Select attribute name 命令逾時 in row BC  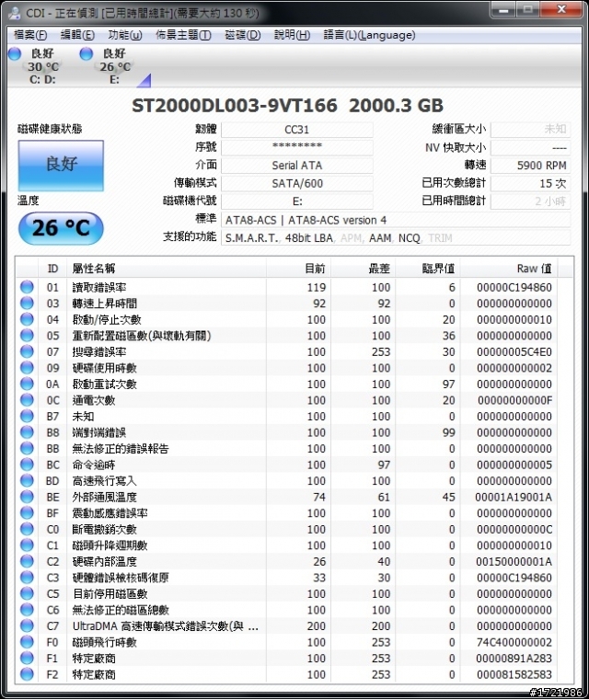point(94,465)
